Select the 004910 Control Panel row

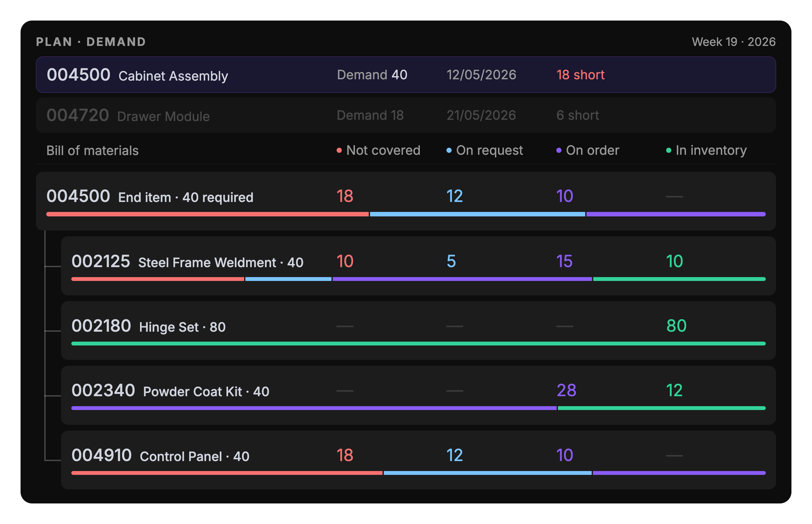[x=418, y=460]
